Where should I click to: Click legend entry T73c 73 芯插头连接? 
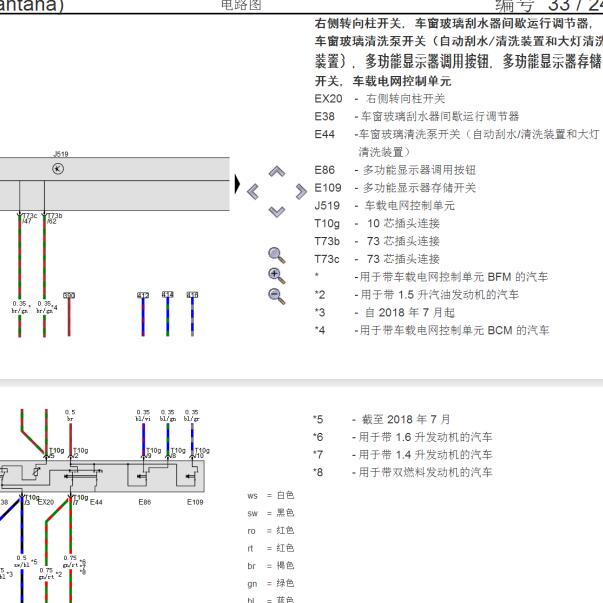[x=377, y=259]
